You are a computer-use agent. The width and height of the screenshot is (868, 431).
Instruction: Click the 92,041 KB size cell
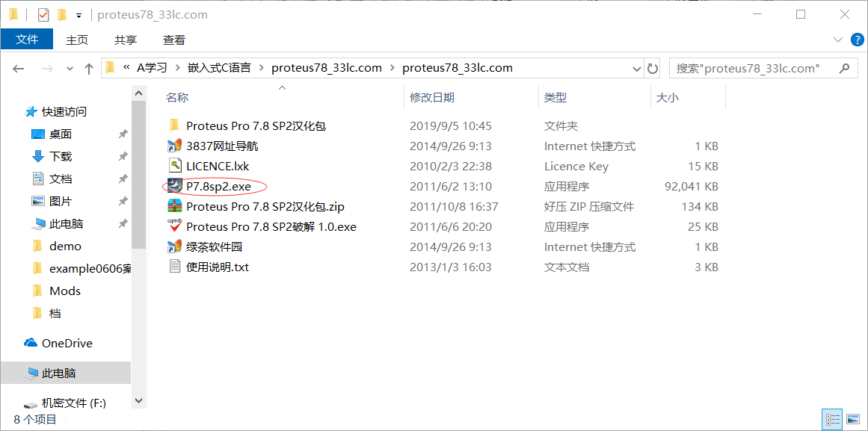[x=691, y=187]
